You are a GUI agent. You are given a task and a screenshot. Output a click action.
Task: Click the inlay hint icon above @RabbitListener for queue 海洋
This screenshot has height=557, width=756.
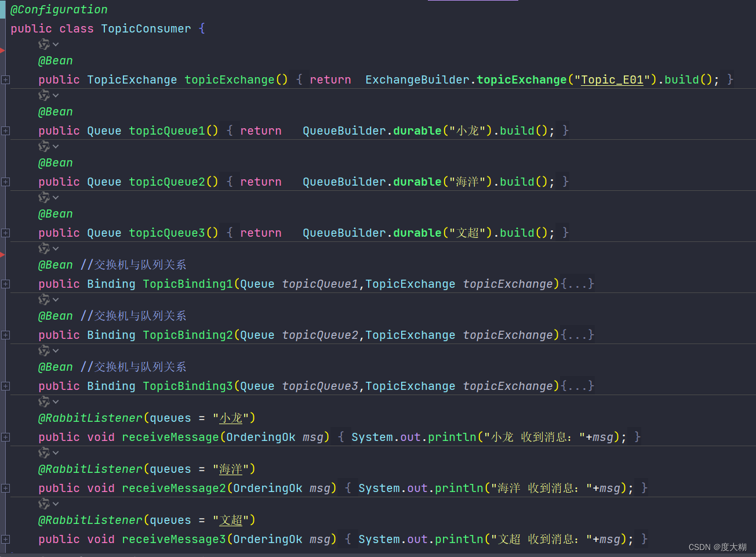44,453
